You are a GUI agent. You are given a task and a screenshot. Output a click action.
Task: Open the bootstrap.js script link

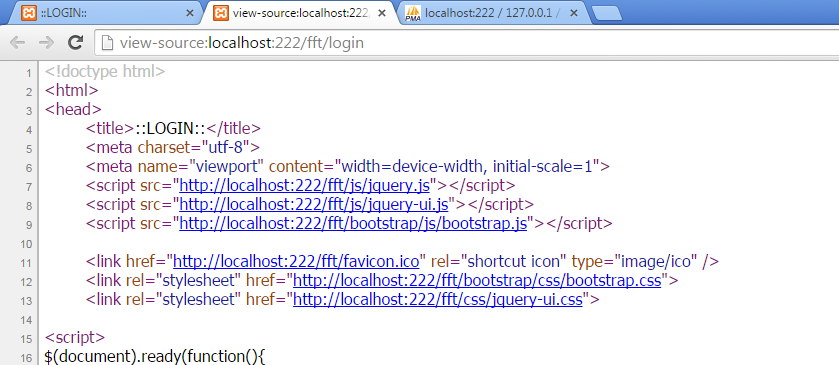pyautogui.click(x=353, y=223)
